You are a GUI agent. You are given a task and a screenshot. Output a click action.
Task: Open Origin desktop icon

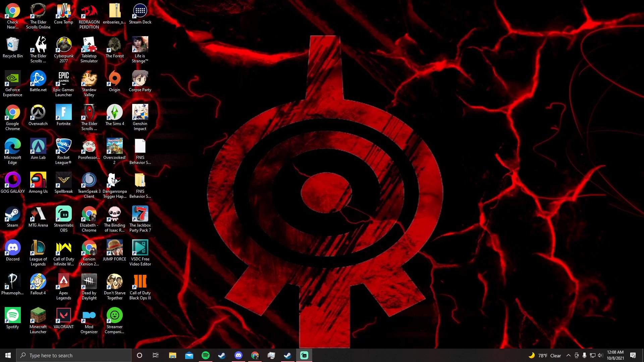tap(115, 81)
